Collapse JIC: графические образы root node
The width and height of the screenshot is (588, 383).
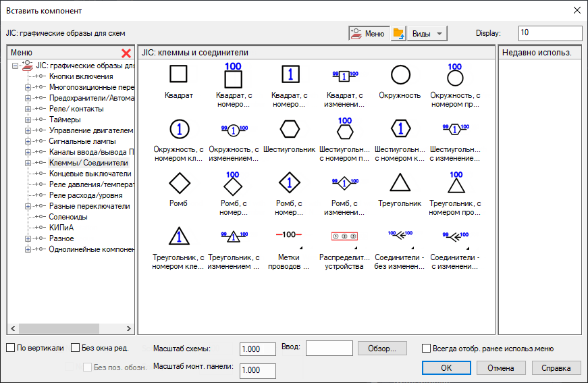pyautogui.click(x=15, y=66)
